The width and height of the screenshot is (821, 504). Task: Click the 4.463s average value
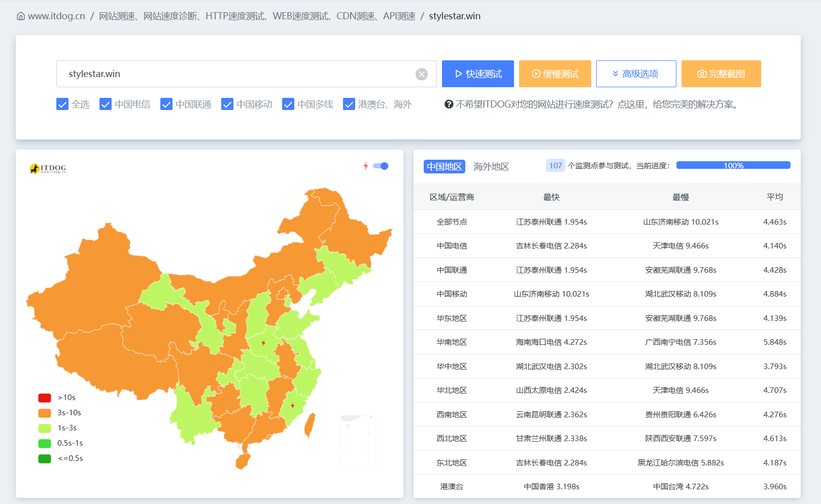point(775,222)
